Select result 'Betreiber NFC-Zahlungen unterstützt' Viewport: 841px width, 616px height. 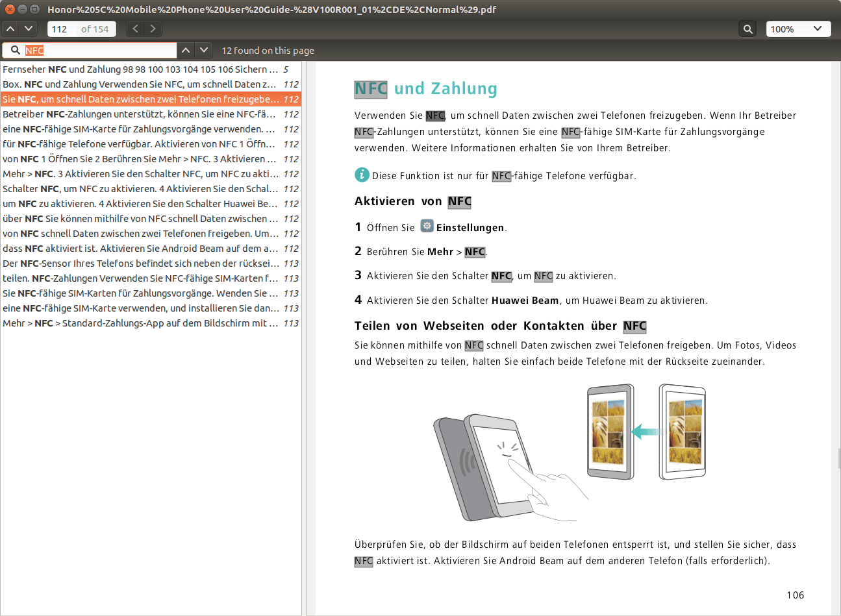tap(151, 114)
